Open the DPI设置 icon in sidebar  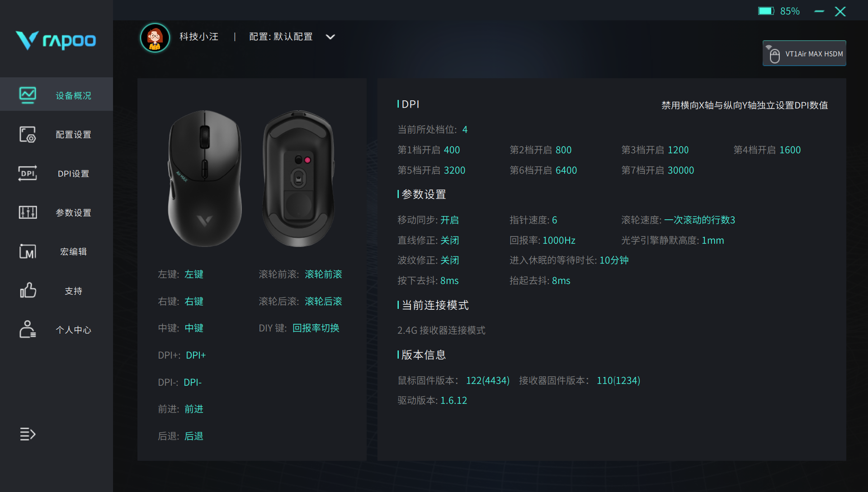[28, 173]
